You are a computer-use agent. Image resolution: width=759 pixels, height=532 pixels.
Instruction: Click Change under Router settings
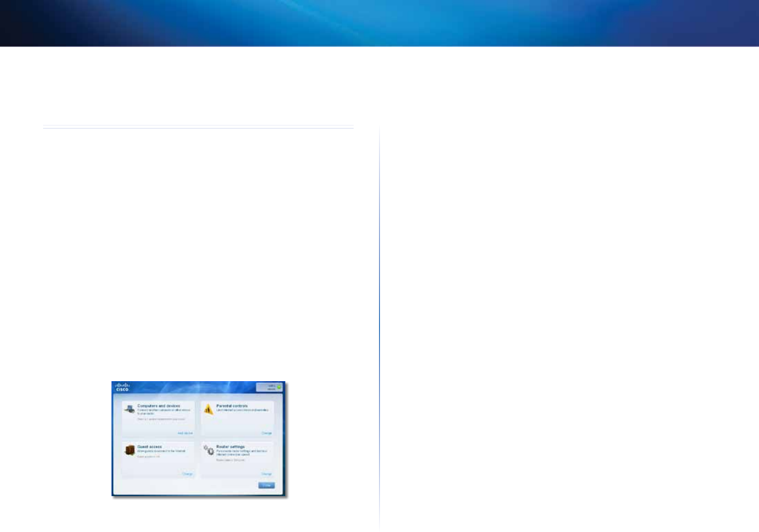click(x=266, y=474)
